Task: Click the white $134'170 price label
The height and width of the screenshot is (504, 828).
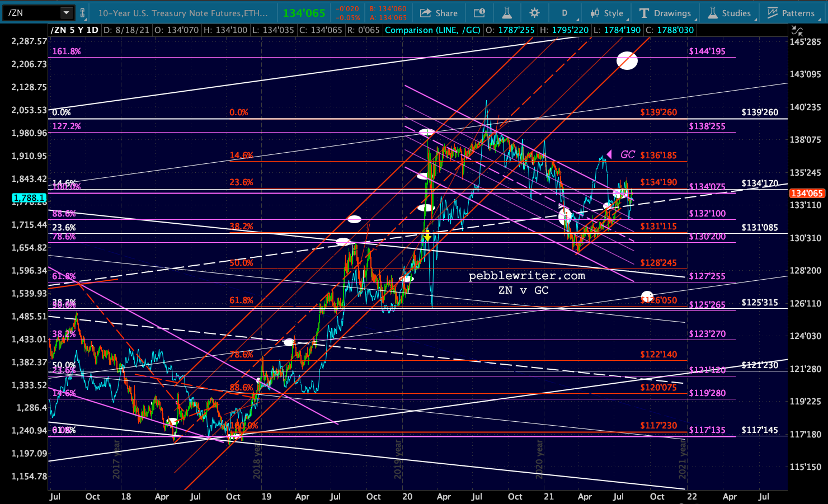Action: pos(760,183)
